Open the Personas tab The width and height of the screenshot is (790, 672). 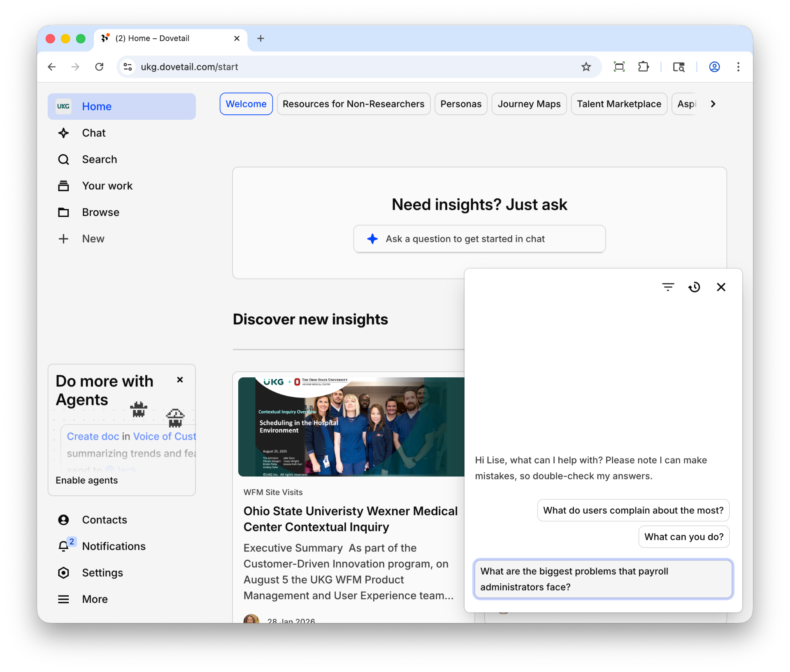(461, 104)
